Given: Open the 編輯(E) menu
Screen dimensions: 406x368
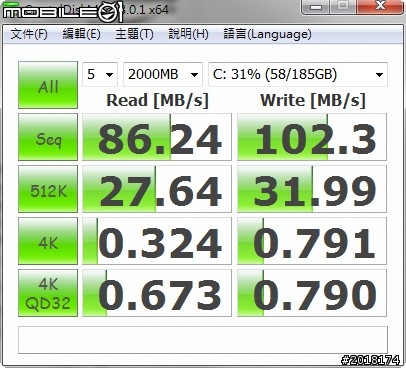Looking at the screenshot, I should pyautogui.click(x=81, y=34).
